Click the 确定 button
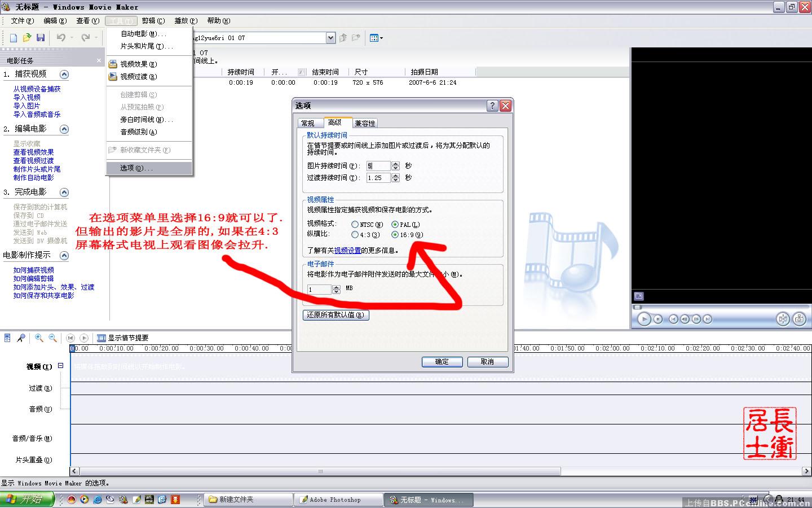Screen dimensions: 812x508 442,362
